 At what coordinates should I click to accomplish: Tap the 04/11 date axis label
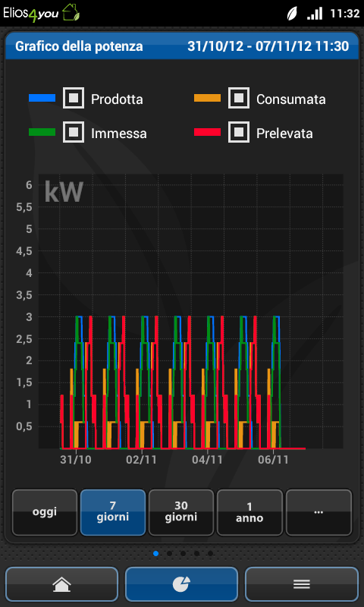click(x=208, y=460)
